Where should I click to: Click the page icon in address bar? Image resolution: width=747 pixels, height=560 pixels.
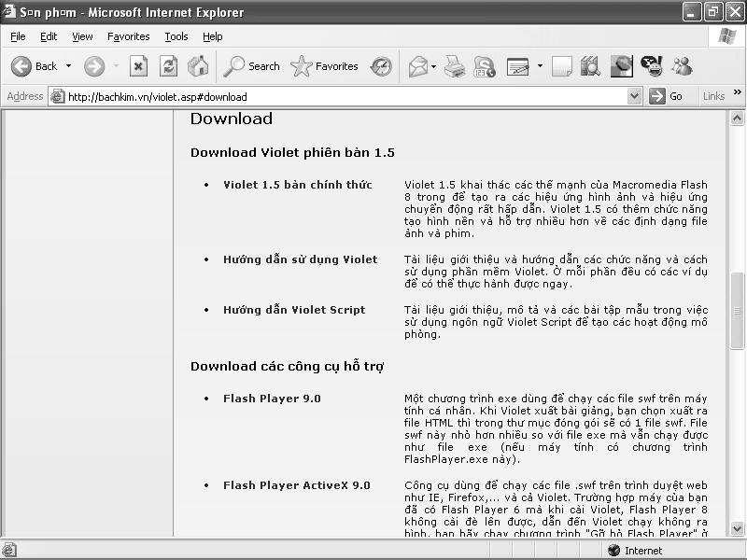click(57, 97)
